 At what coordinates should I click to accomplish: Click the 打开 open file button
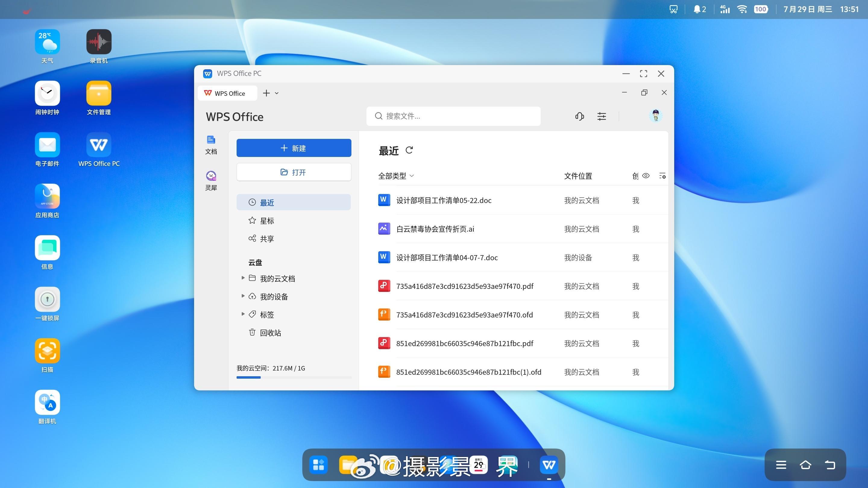tap(294, 172)
